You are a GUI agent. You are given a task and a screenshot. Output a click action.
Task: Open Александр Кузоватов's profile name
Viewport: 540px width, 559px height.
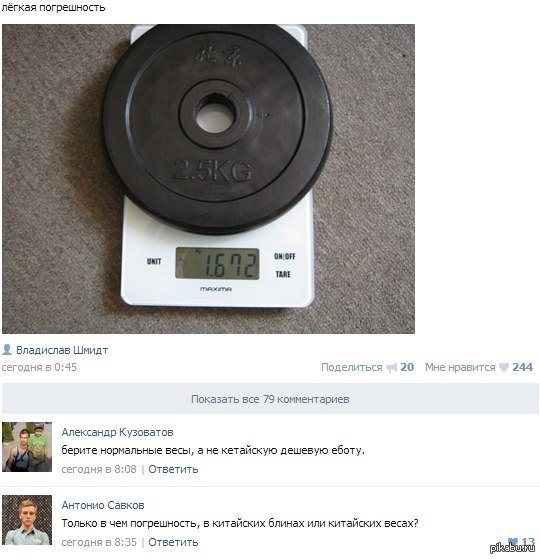tap(117, 432)
